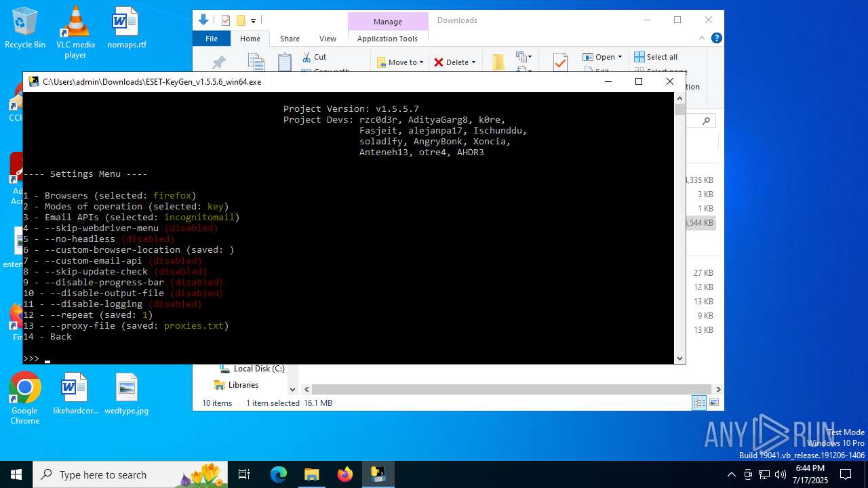Open wedtype.jpg image file icon
The height and width of the screenshot is (488, 868).
coord(126,394)
